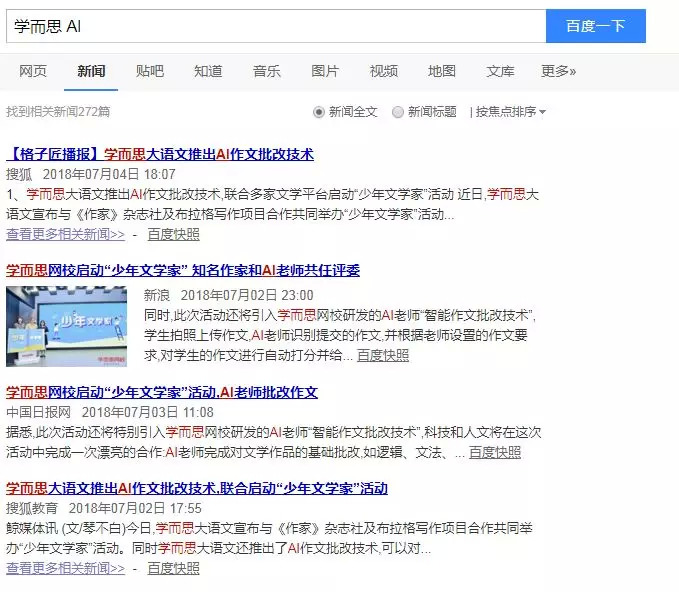Click the source line 搜狐 2018年07月04日 18:07
The height and width of the screenshot is (592, 679).
pyautogui.click(x=91, y=174)
